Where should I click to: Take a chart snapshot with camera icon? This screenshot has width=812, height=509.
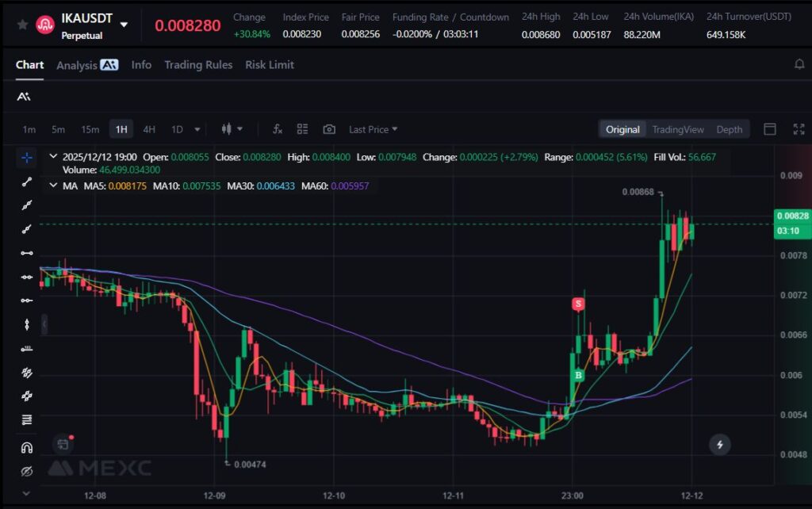click(329, 129)
